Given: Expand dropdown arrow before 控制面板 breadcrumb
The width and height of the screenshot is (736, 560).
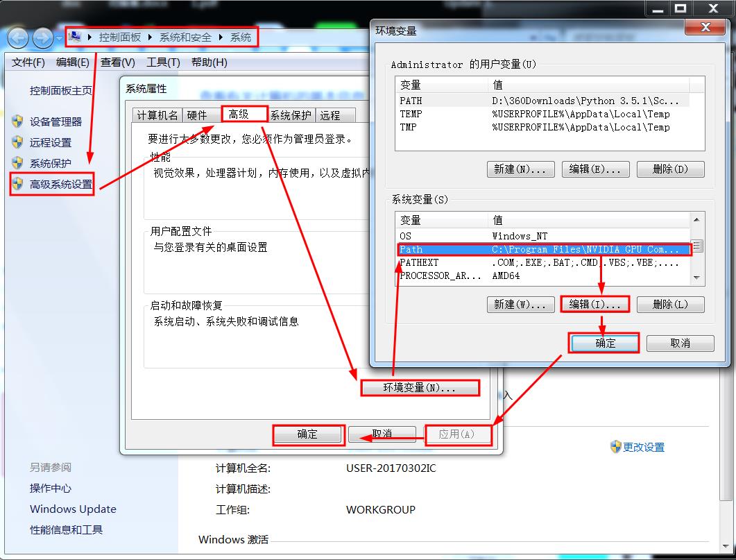Looking at the screenshot, I should pyautogui.click(x=89, y=37).
